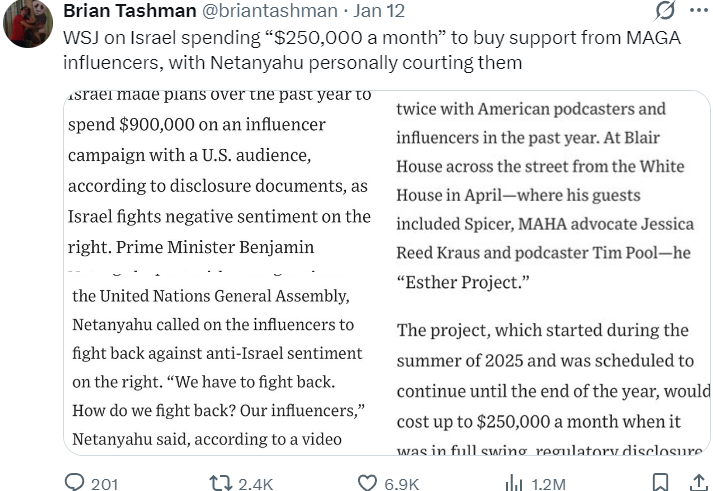Open the left WSJ article screenshot
Screen dimensions: 713x491
(x=221, y=270)
